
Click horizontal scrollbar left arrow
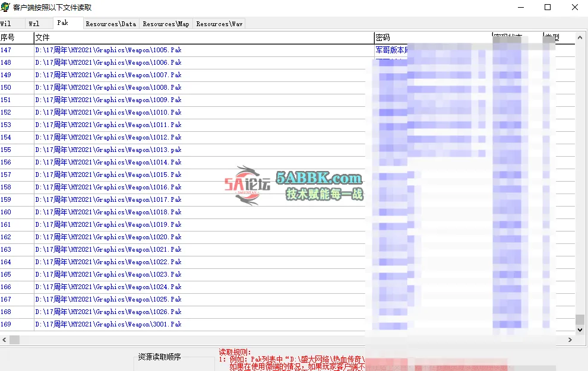[4, 340]
